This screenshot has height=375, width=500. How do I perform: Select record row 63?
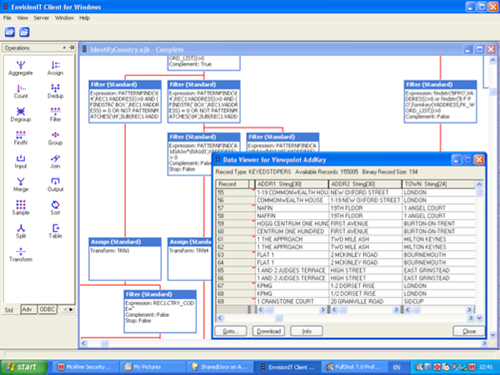tap(235, 255)
